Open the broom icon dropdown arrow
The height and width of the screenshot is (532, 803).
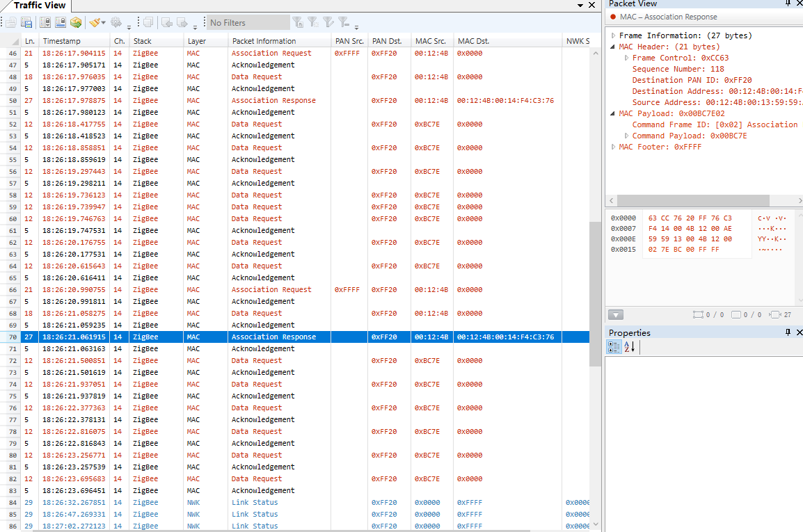pos(104,23)
